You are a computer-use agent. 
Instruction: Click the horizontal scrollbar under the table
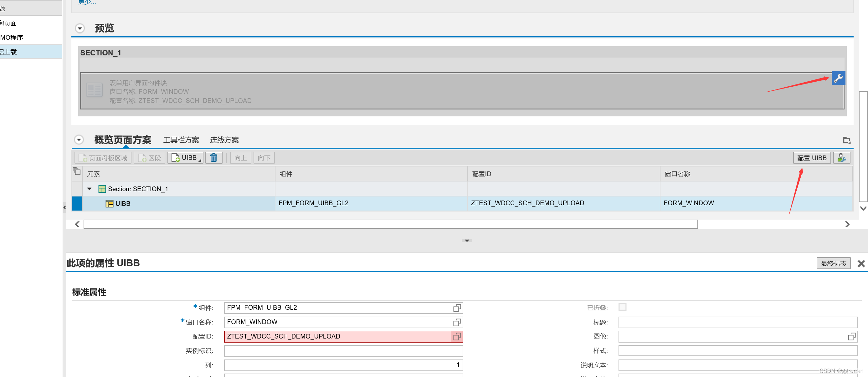[x=390, y=224]
